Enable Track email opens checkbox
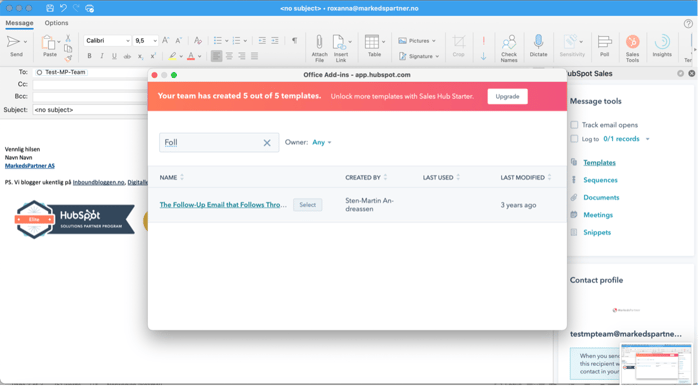700x387 pixels. tap(574, 125)
